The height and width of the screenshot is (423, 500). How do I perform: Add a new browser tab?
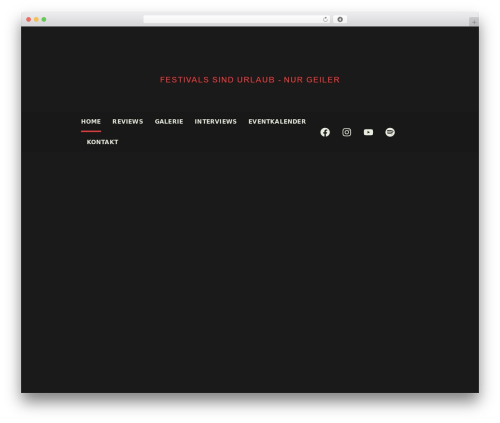(474, 22)
